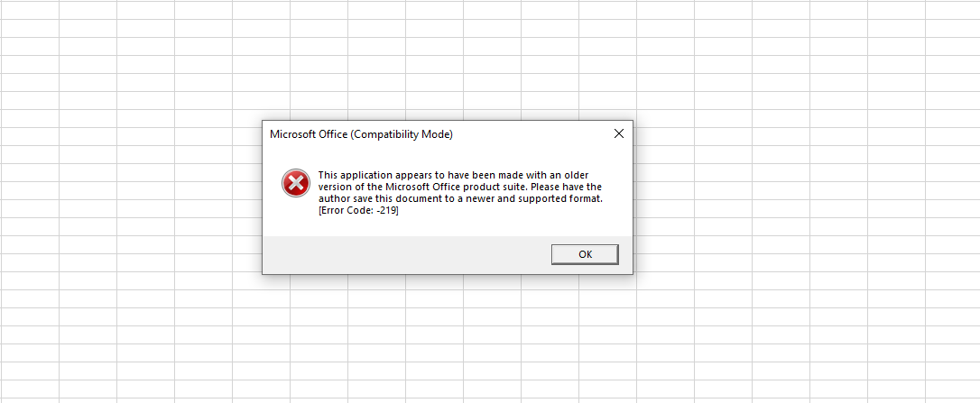Click the "(Compatibility Mode)" text in the title
980x403 pixels.
(x=402, y=135)
